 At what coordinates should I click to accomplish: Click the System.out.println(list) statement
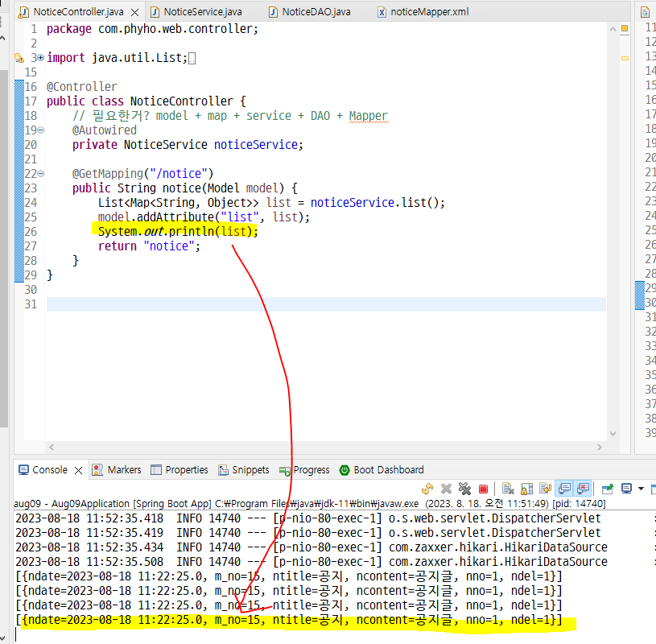pos(178,231)
